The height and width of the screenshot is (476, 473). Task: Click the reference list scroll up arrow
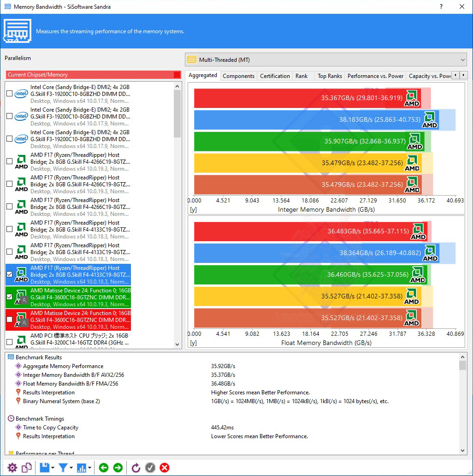coord(177,86)
